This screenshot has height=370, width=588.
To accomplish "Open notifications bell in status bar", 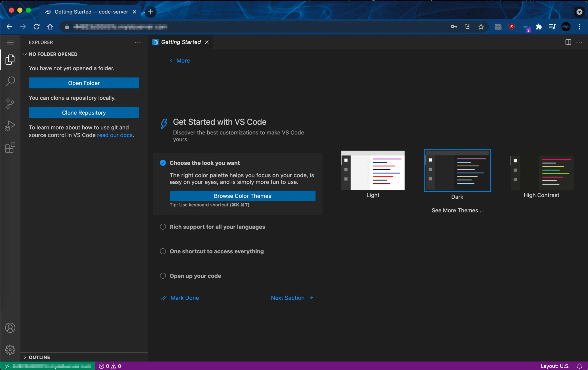I will [579, 366].
